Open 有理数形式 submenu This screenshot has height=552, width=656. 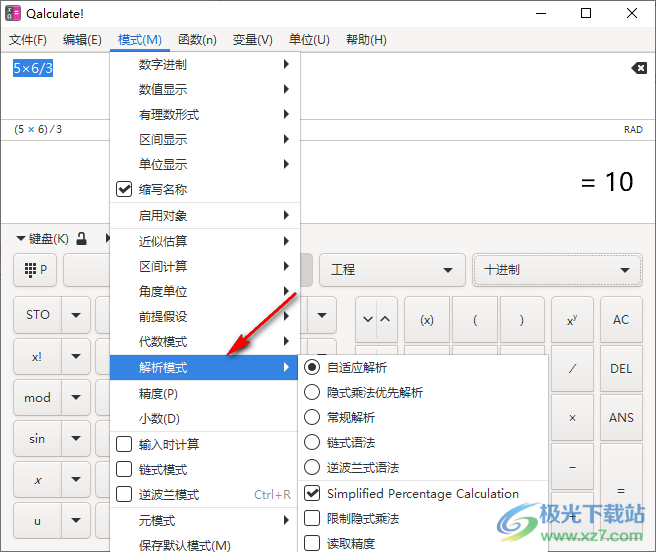(205, 114)
